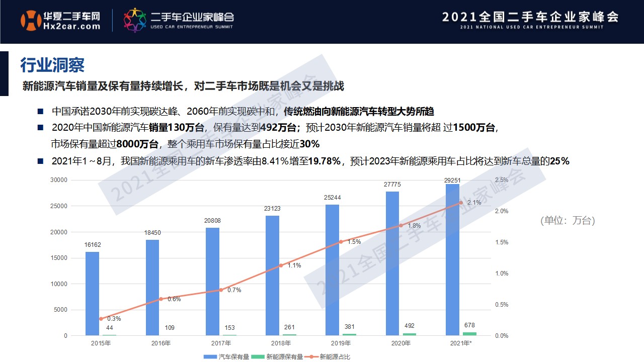Click the 2015年 blue bar labeled 16162
This screenshot has height=362, width=644.
coord(92,294)
